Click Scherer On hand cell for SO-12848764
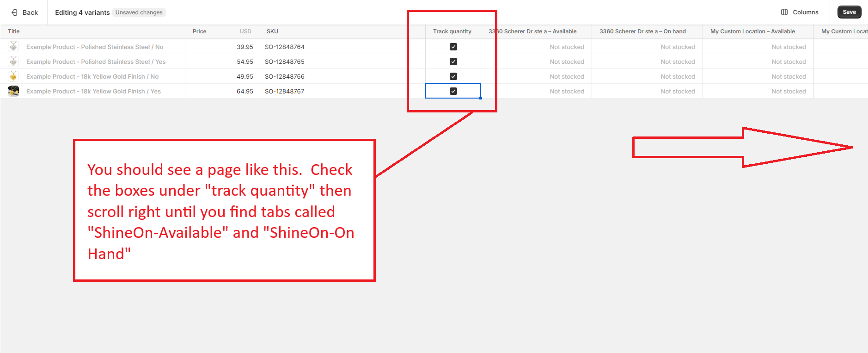This screenshot has height=353, width=868. tap(647, 47)
